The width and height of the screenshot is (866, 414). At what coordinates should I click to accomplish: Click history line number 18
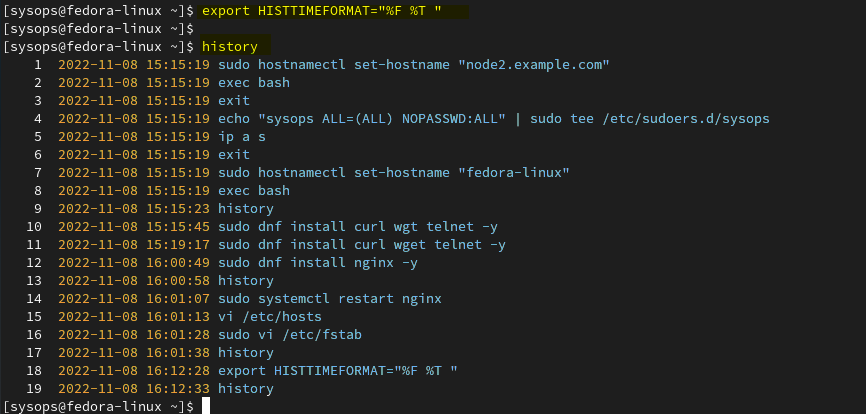[34, 370]
